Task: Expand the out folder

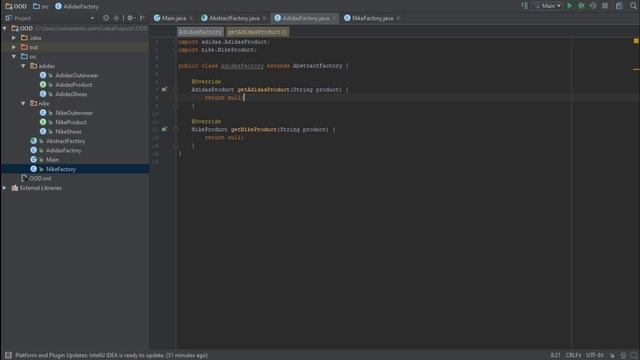Action: coord(14,47)
